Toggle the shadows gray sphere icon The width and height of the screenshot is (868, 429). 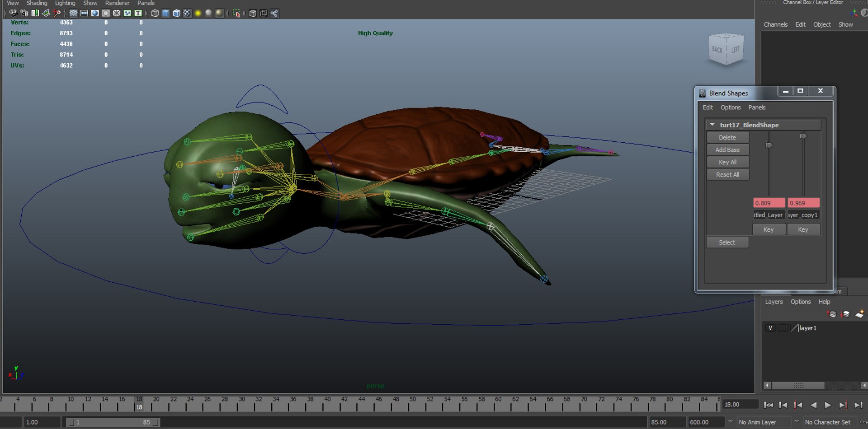point(208,13)
